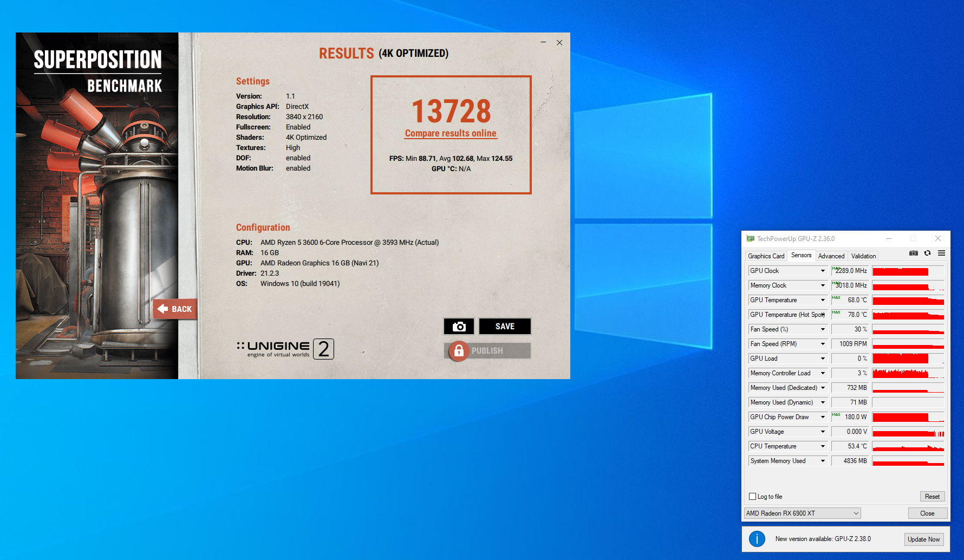Open the GPU Temperature (Hot Spot) dropdown
The height and width of the screenshot is (560, 964).
pos(823,315)
